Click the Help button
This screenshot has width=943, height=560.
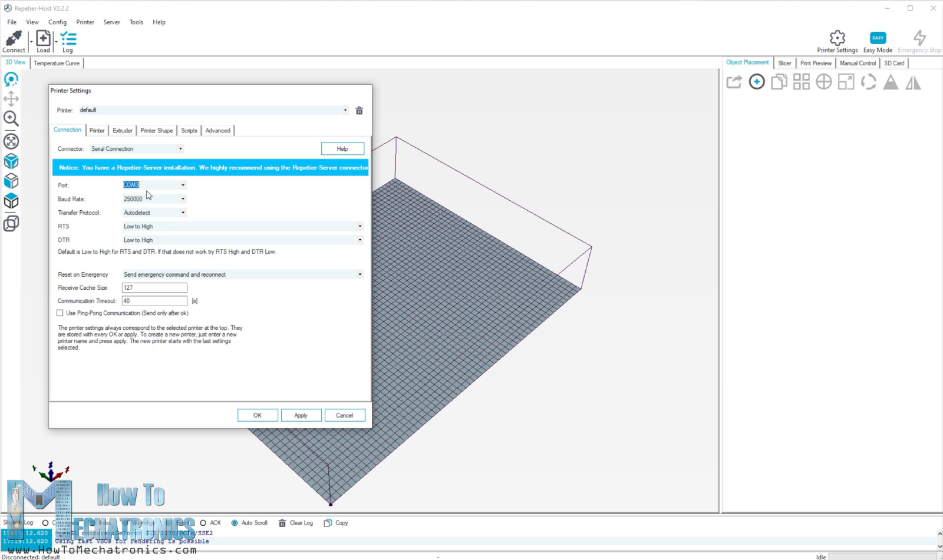tap(342, 149)
